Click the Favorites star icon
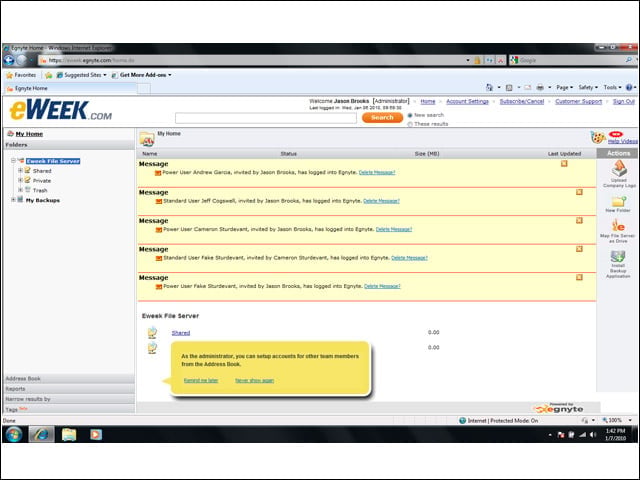This screenshot has width=640, height=480. 9,75
